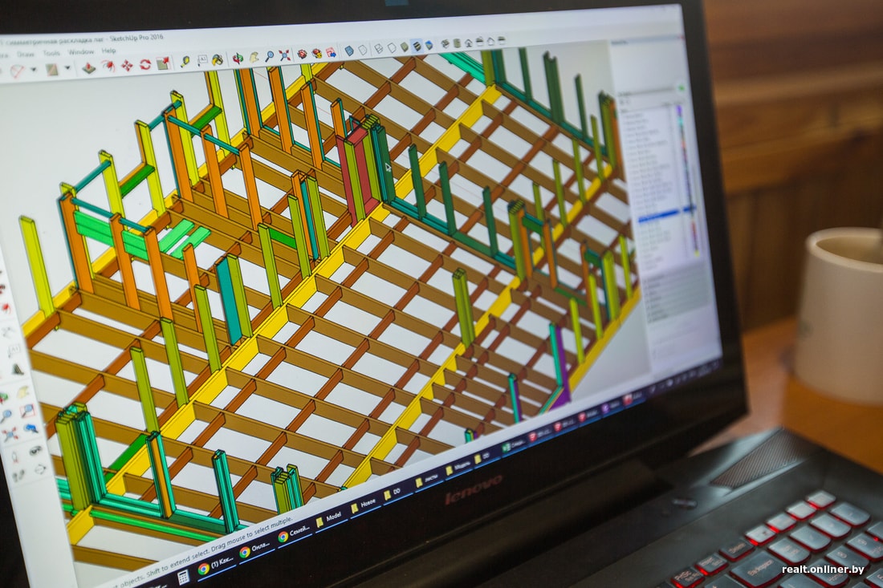
Task: Click the Extension Warehouse icon
Action: [x=317, y=54]
